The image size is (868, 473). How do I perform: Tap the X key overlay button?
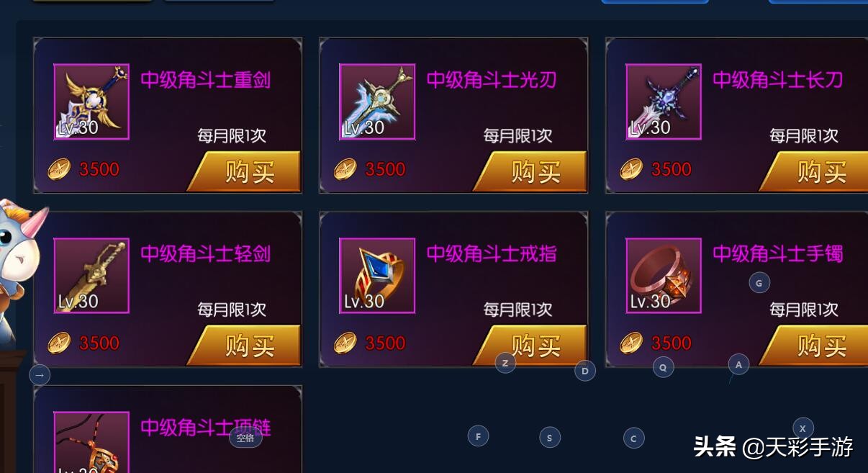[x=803, y=428]
